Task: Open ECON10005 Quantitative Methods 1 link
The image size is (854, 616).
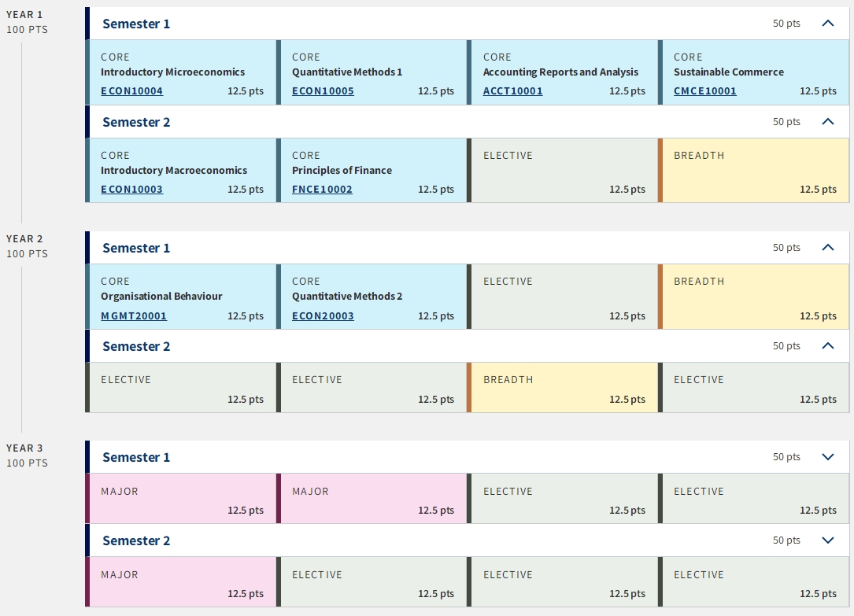Action: [x=323, y=91]
